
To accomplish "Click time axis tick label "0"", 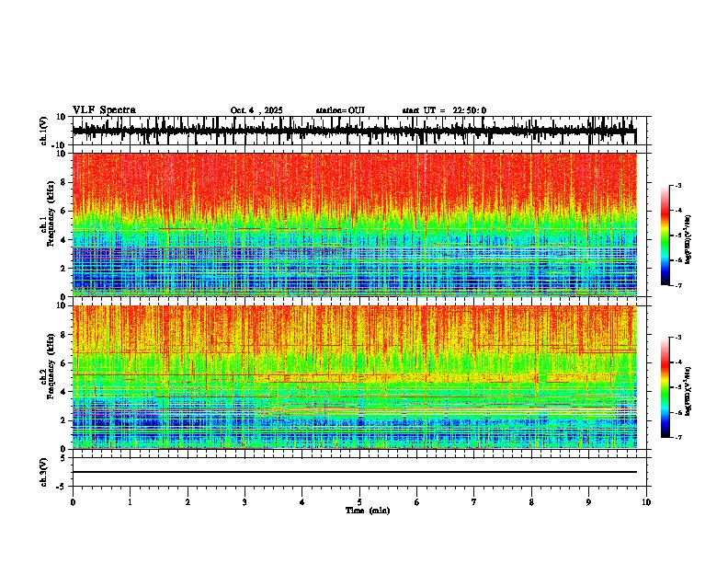I will tap(73, 502).
